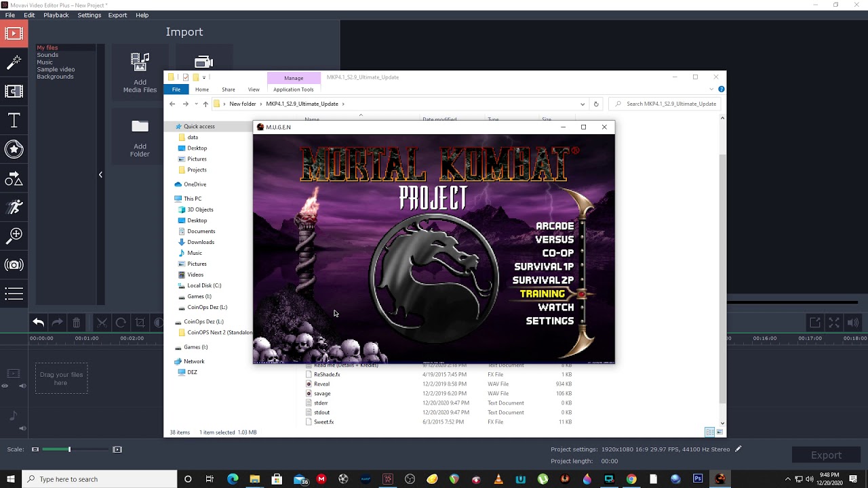
Task: Open the More tools list icon
Action: (x=14, y=293)
